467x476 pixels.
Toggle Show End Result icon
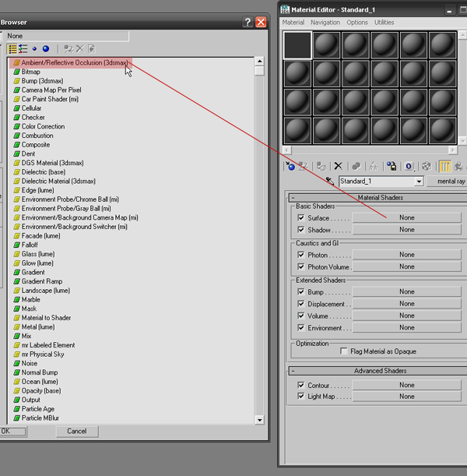(447, 166)
